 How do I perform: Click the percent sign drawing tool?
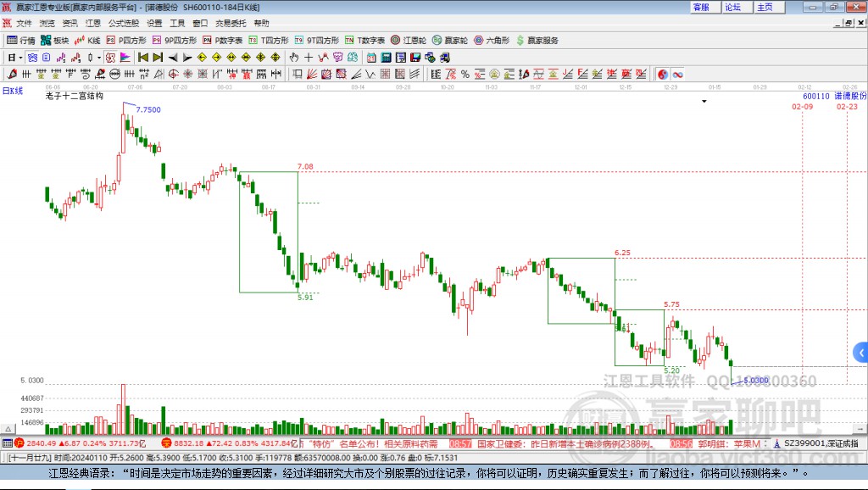point(465,74)
